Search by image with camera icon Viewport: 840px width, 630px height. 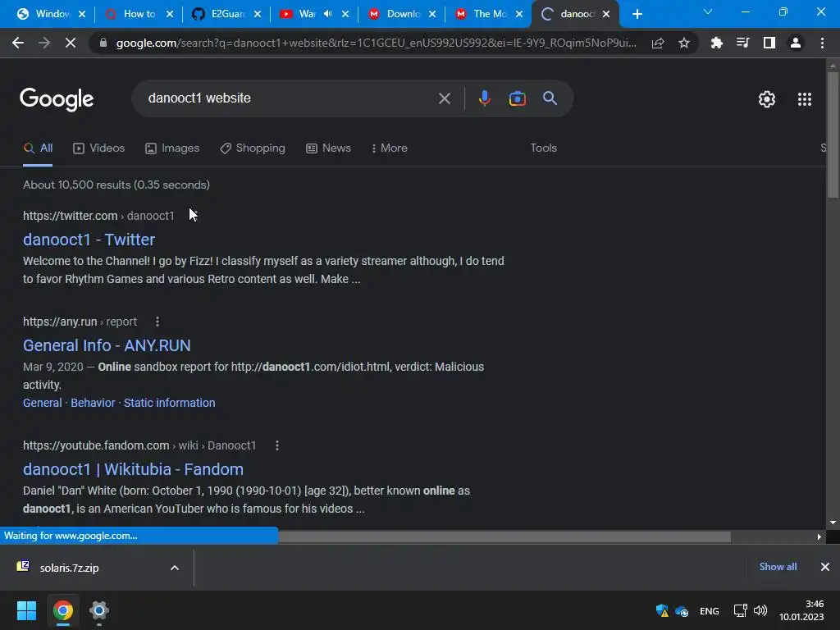pos(517,98)
